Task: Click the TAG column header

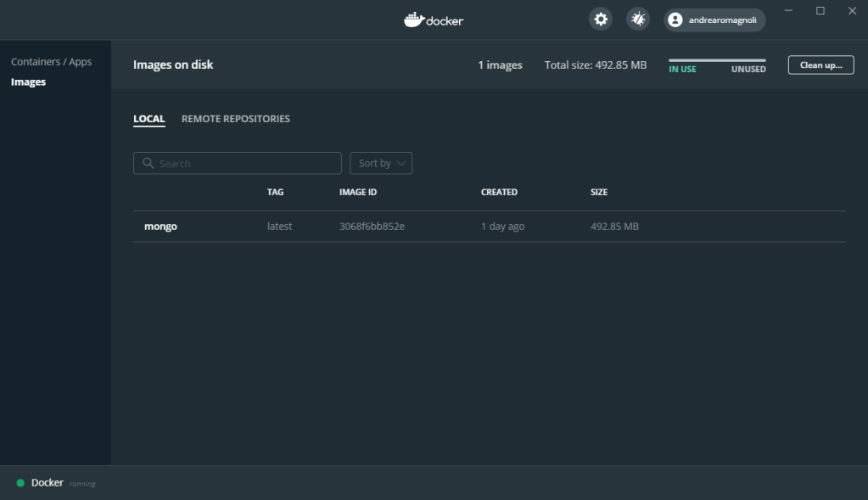Action: 275,192
